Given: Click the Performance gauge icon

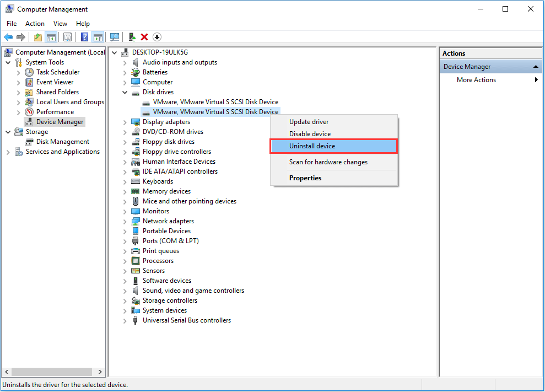Looking at the screenshot, I should tap(29, 112).
